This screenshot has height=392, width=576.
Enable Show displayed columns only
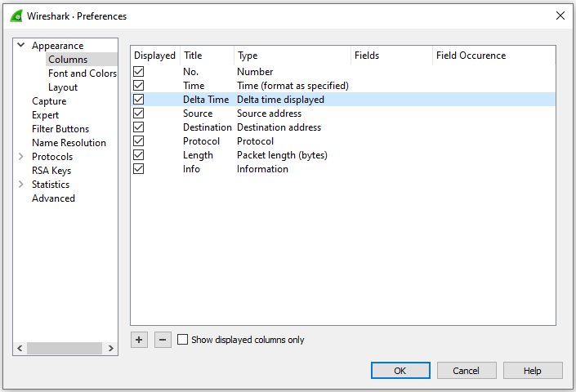pyautogui.click(x=182, y=340)
